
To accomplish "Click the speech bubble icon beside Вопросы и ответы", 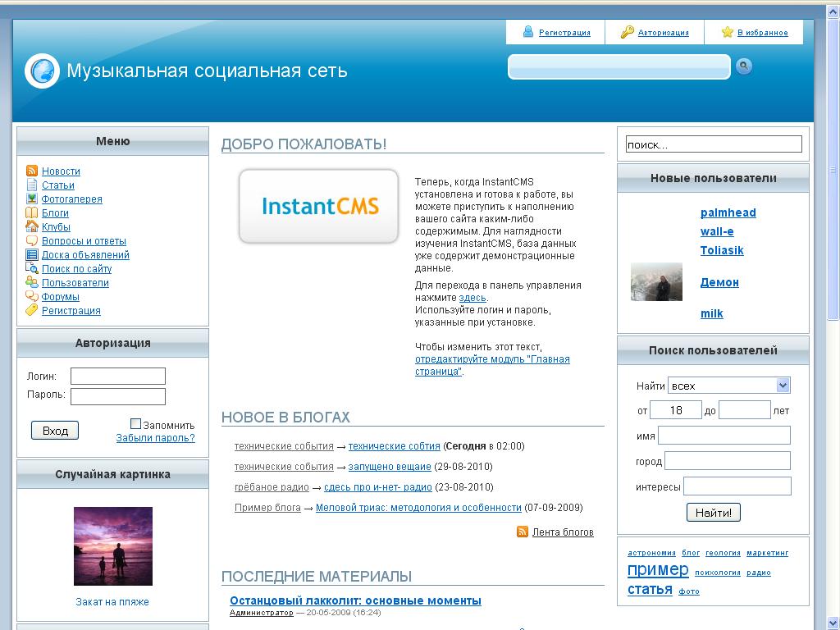I will pyautogui.click(x=32, y=240).
